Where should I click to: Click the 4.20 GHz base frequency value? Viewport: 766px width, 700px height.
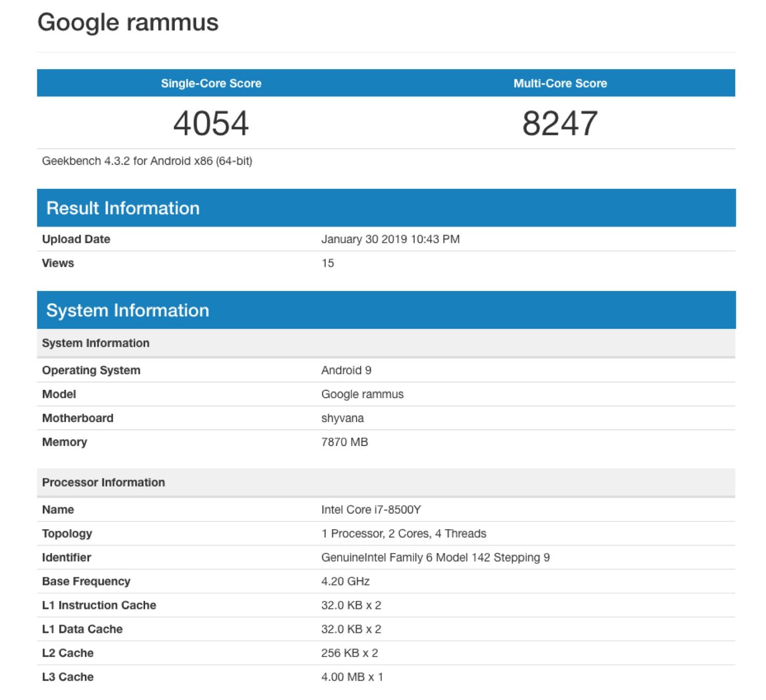[345, 581]
